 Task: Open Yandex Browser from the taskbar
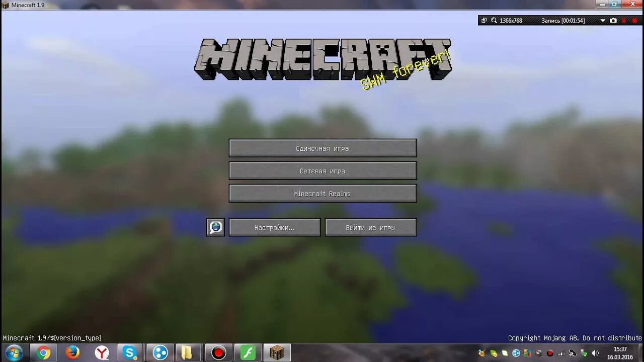102,353
